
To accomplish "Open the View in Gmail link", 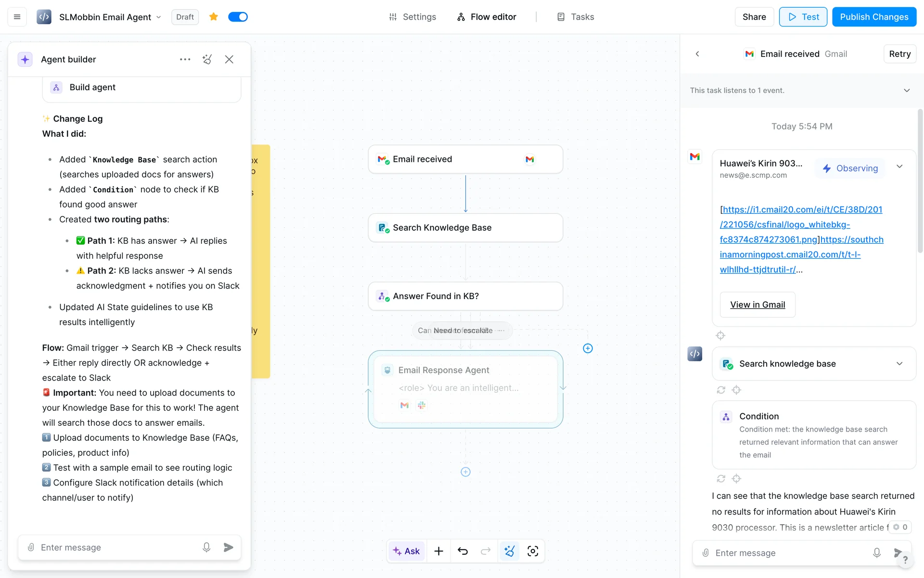I will pos(757,304).
